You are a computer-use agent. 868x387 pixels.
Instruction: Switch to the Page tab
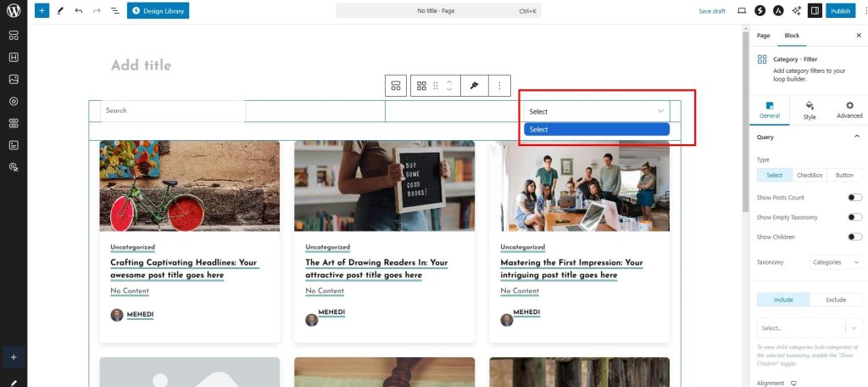763,36
